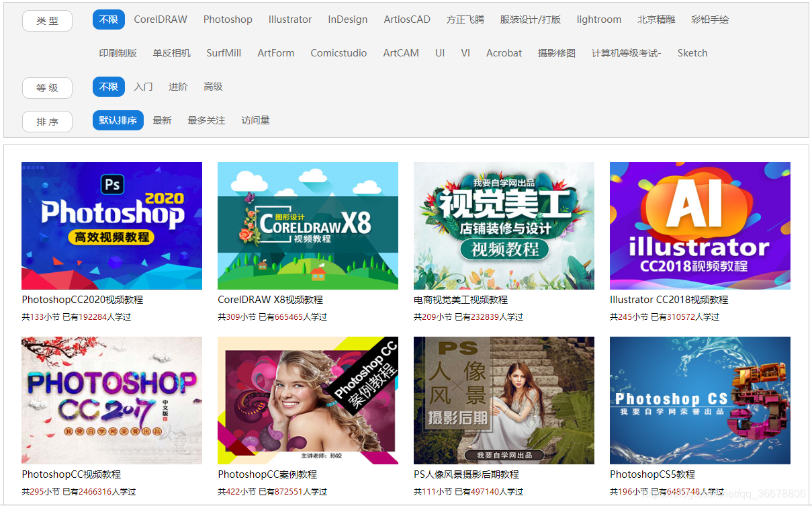Choose the 单反相机 type filter
812x506 pixels.
click(x=171, y=53)
